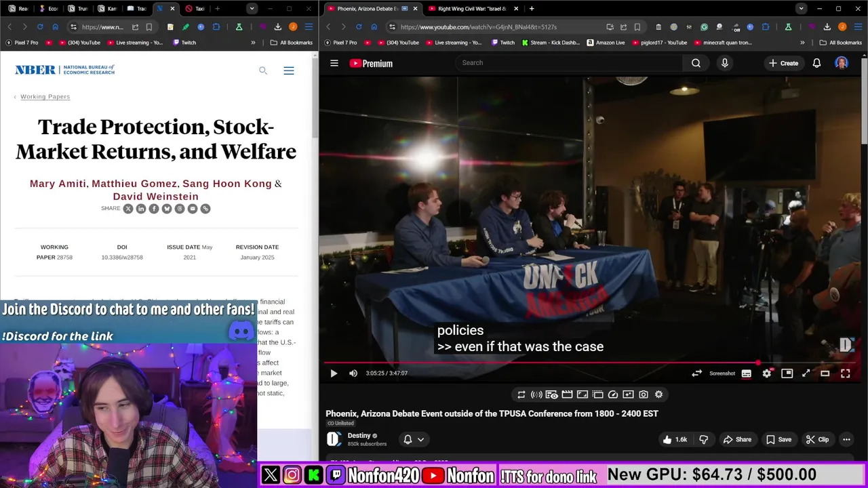Click the volume boost icon in enhancer toolbar
Viewport: 868px width, 488px height.
536,394
